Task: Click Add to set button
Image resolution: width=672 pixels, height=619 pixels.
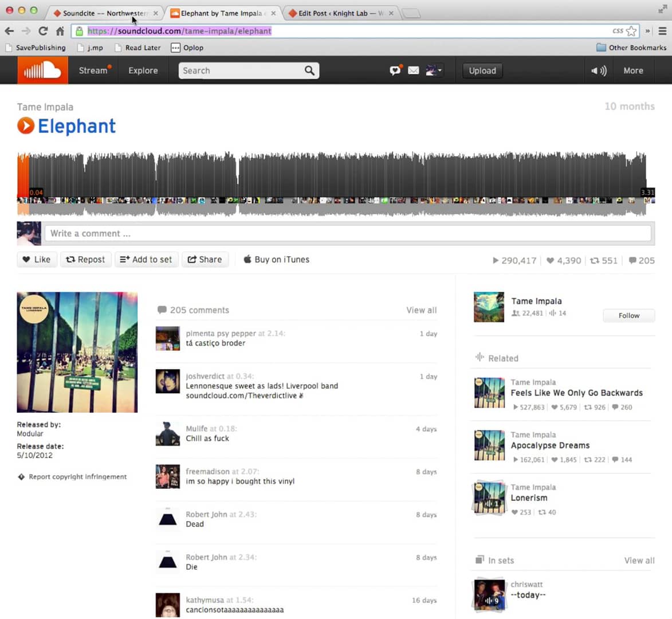Action: (146, 259)
